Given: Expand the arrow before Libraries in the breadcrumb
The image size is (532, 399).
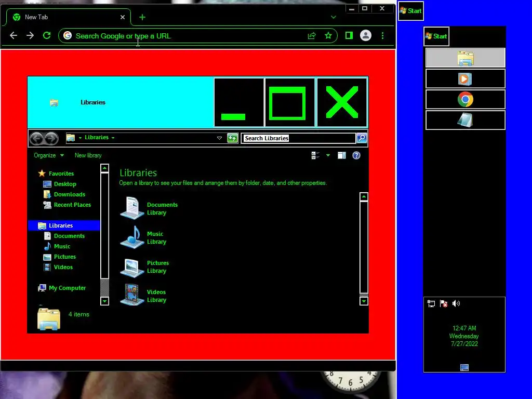Looking at the screenshot, I should (81, 138).
